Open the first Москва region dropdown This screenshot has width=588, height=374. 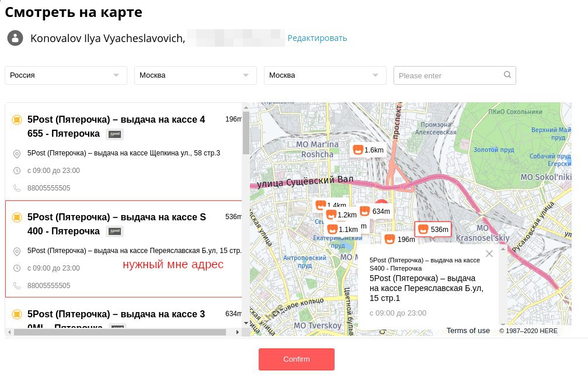(196, 75)
